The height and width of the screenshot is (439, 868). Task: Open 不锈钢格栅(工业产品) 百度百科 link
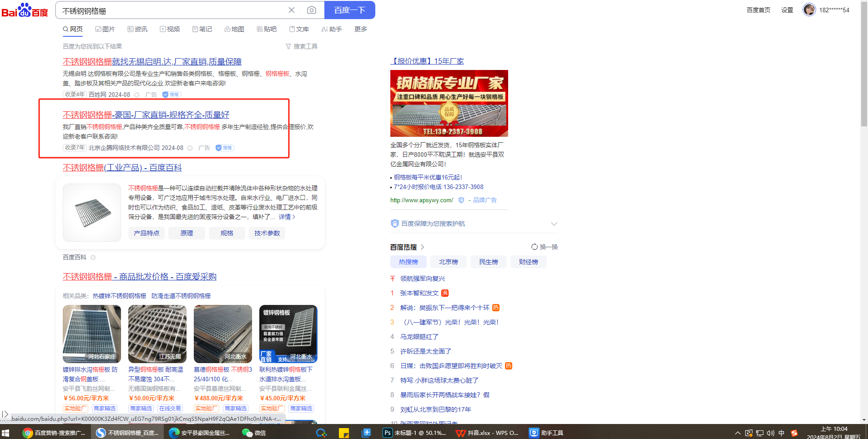122,168
